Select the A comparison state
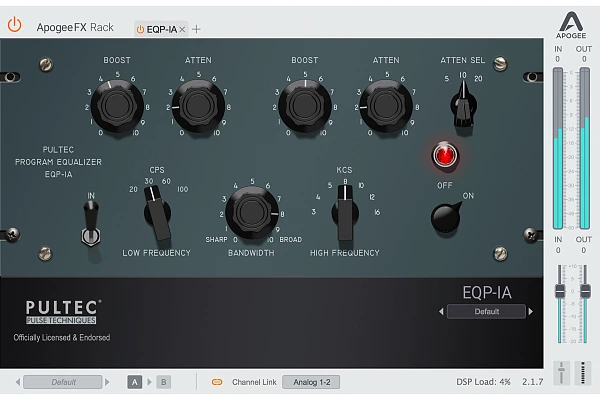This screenshot has width=600, height=400. (x=134, y=382)
